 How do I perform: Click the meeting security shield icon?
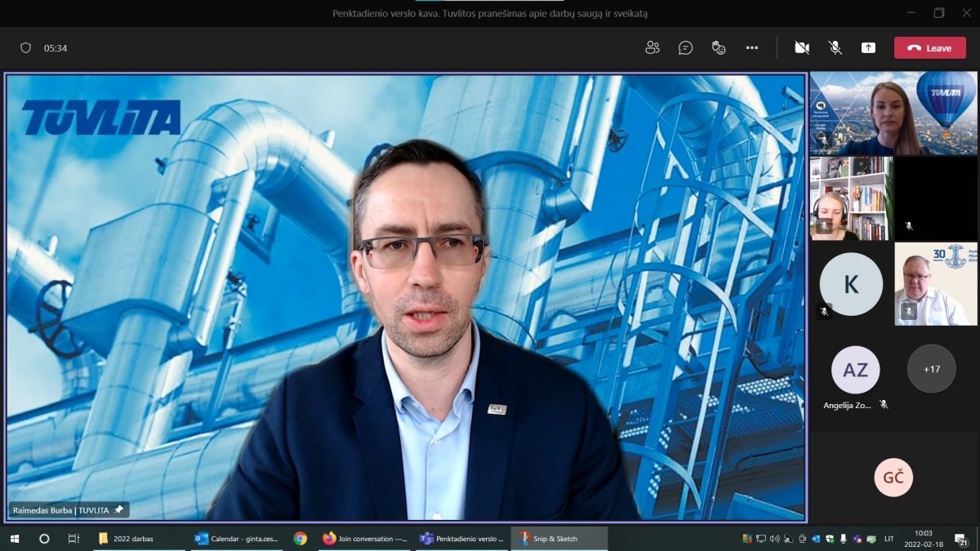25,48
